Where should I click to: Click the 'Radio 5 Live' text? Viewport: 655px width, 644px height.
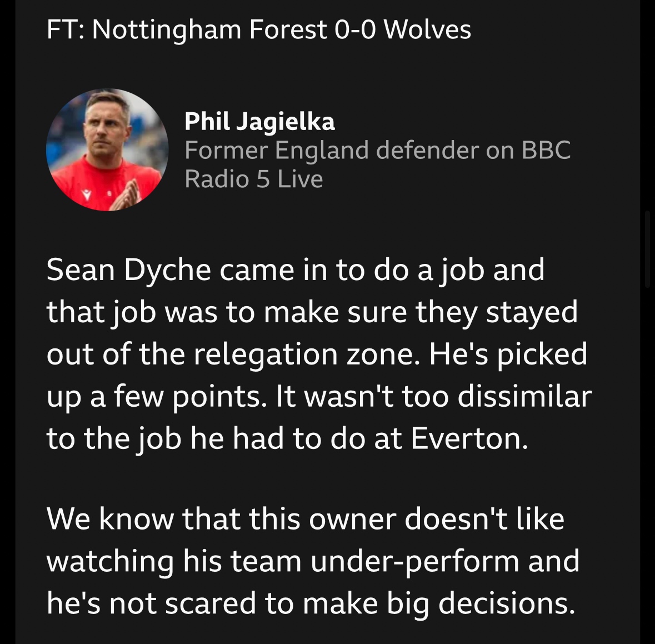click(253, 179)
